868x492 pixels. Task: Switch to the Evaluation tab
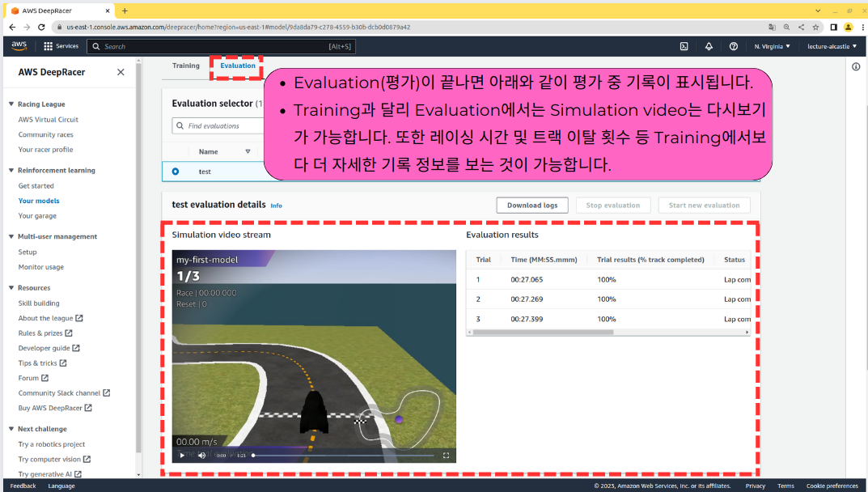(238, 66)
